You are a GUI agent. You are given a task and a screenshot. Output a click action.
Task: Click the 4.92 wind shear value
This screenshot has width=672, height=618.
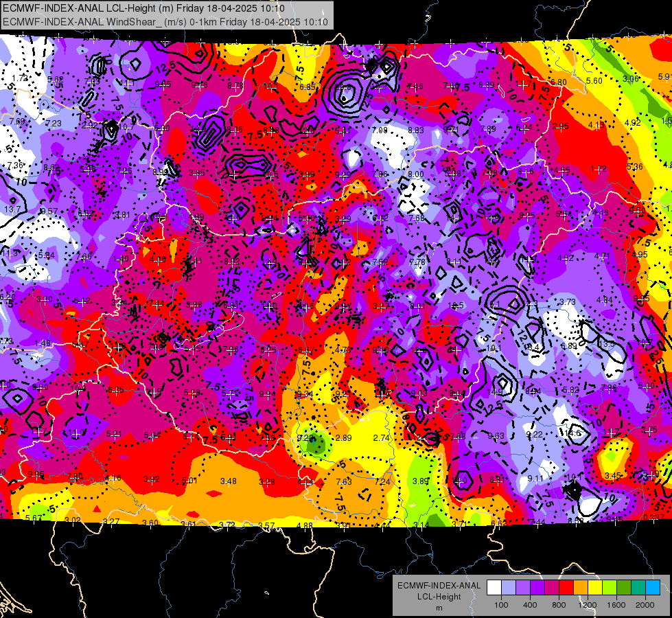[633, 123]
